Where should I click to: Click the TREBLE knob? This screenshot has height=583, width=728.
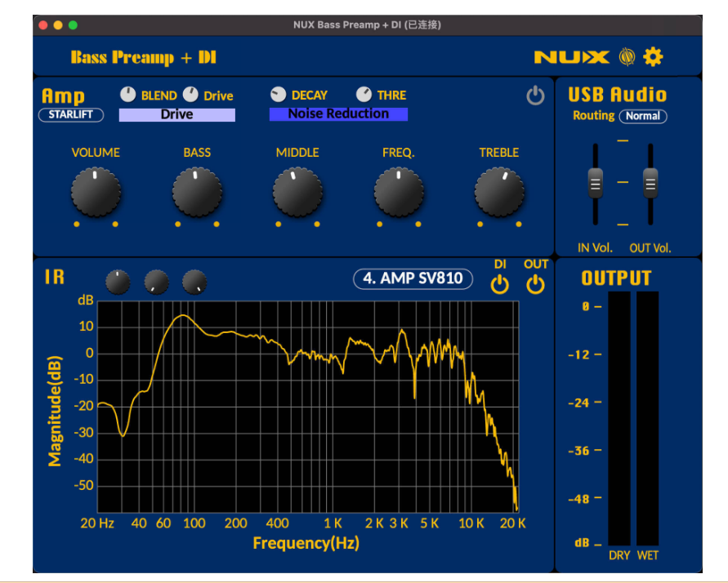point(499,193)
